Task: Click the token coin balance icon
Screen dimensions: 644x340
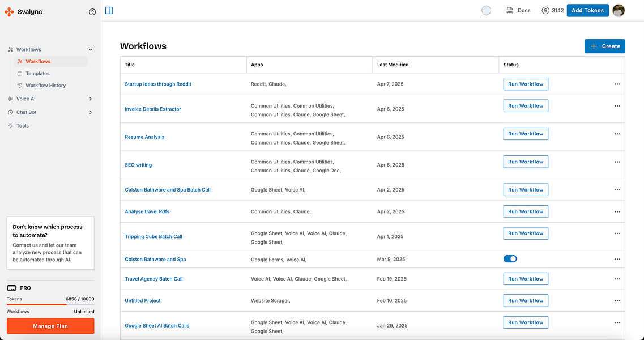Action: pyautogui.click(x=545, y=10)
